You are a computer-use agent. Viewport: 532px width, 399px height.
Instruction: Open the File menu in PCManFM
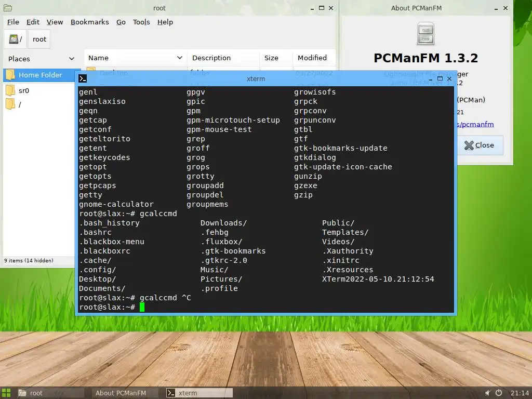pos(13,22)
